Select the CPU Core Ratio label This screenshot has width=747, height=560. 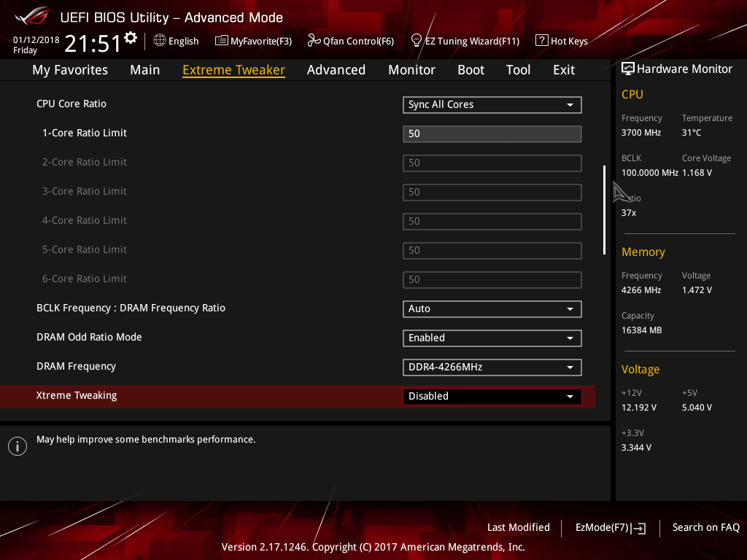pos(71,104)
